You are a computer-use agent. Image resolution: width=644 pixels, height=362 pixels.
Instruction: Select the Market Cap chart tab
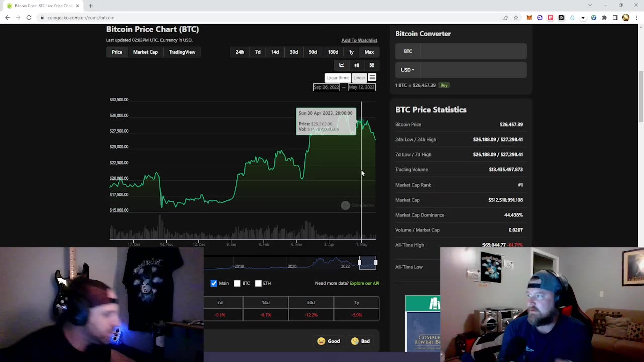145,52
